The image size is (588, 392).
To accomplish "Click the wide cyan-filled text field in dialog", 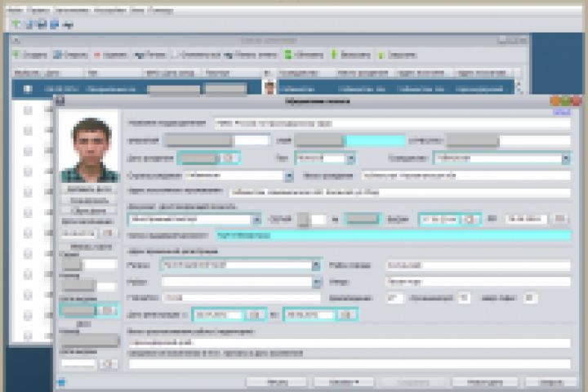I will (394, 235).
